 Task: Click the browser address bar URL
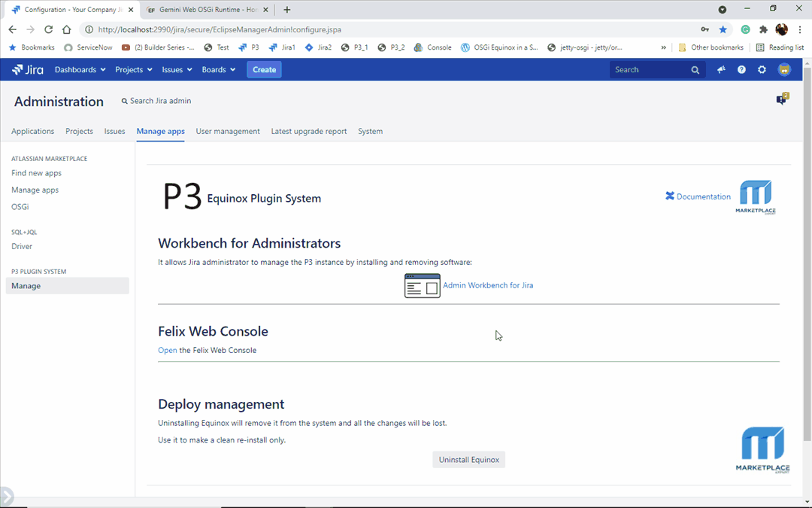[x=220, y=29]
